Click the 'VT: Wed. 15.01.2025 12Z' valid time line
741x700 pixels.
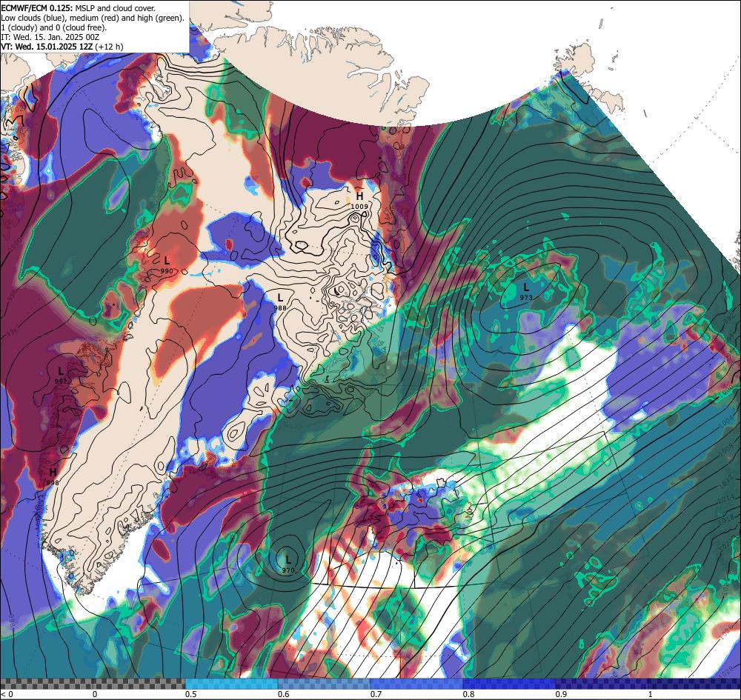click(x=62, y=46)
